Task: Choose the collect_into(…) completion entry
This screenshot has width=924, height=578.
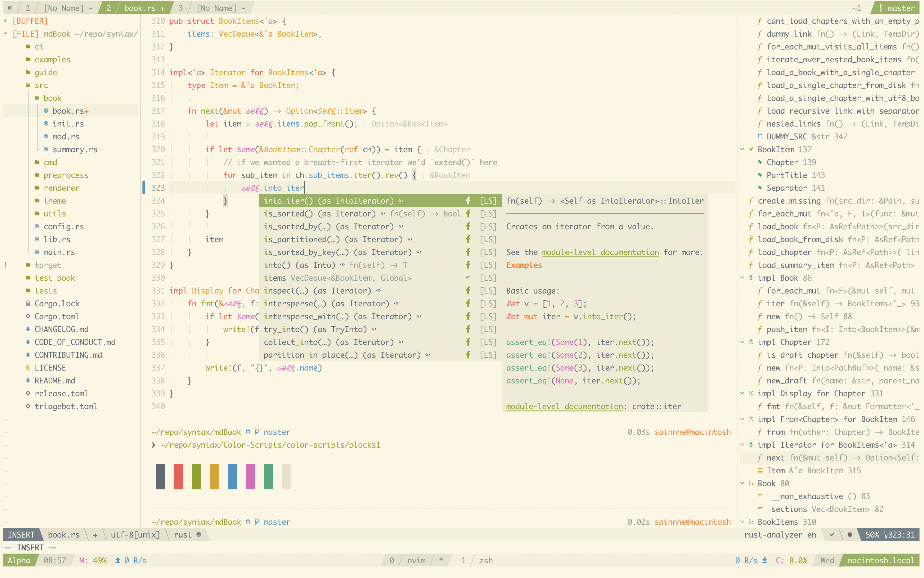Action: pyautogui.click(x=380, y=342)
